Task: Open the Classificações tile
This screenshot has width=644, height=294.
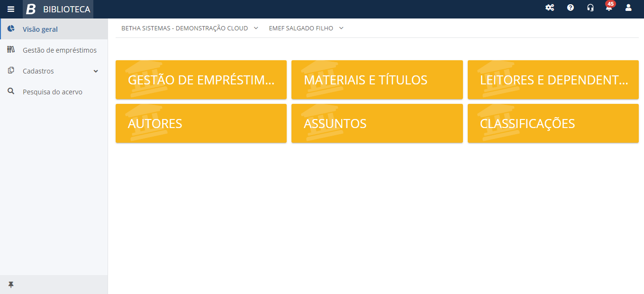Action: (553, 123)
